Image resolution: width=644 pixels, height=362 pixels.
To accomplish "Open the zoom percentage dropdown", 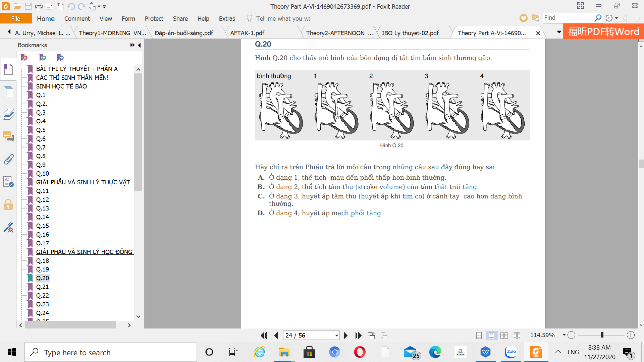I will click(564, 335).
